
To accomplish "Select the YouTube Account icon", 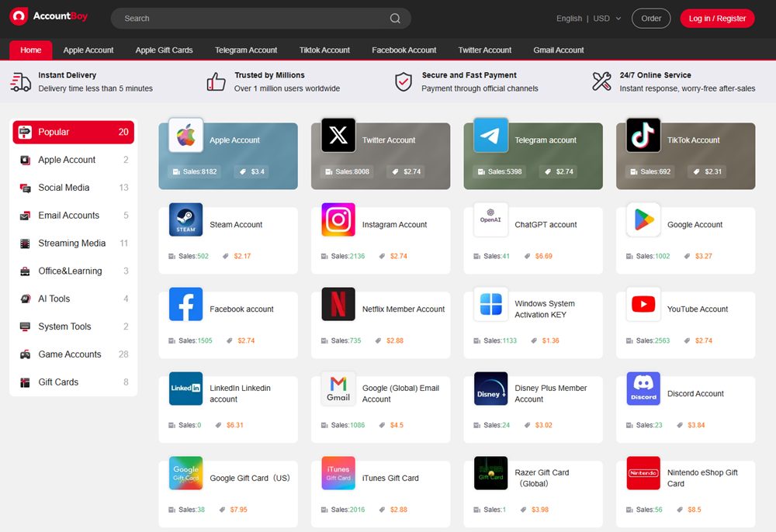I will 643,304.
